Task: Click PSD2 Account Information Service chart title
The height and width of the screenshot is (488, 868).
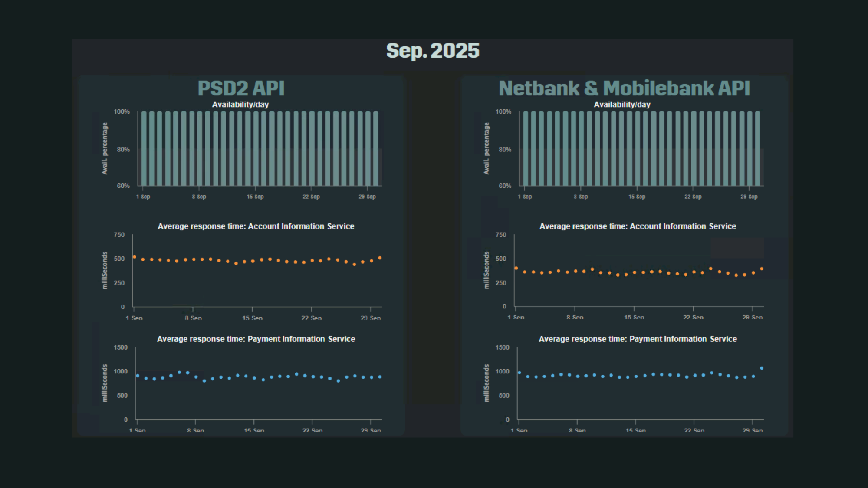Action: click(x=256, y=226)
